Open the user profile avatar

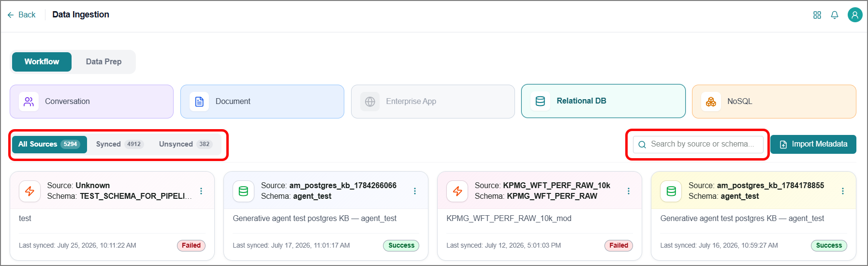tap(855, 15)
